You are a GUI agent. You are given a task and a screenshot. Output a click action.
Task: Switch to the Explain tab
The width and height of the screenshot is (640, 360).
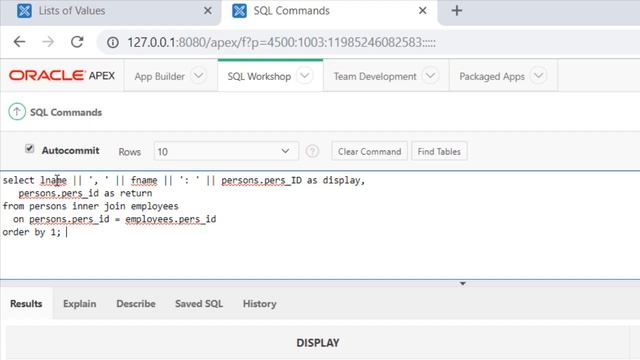80,304
